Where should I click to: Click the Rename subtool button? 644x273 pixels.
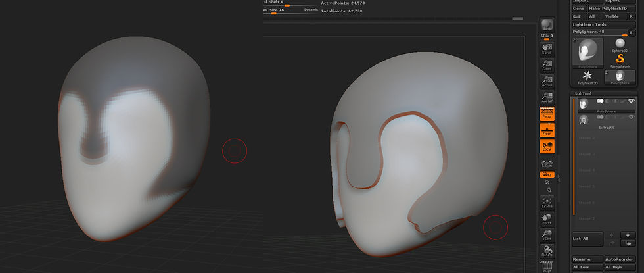[587, 259]
